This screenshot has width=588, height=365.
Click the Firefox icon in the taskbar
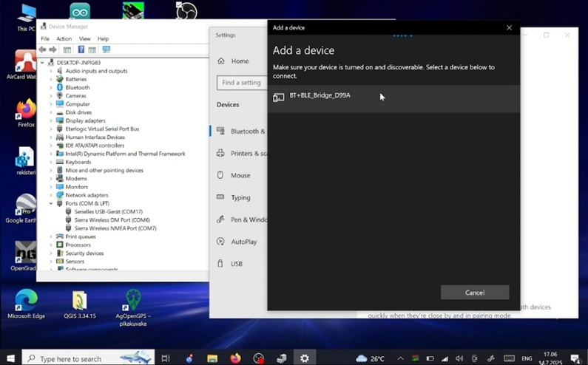(235, 358)
